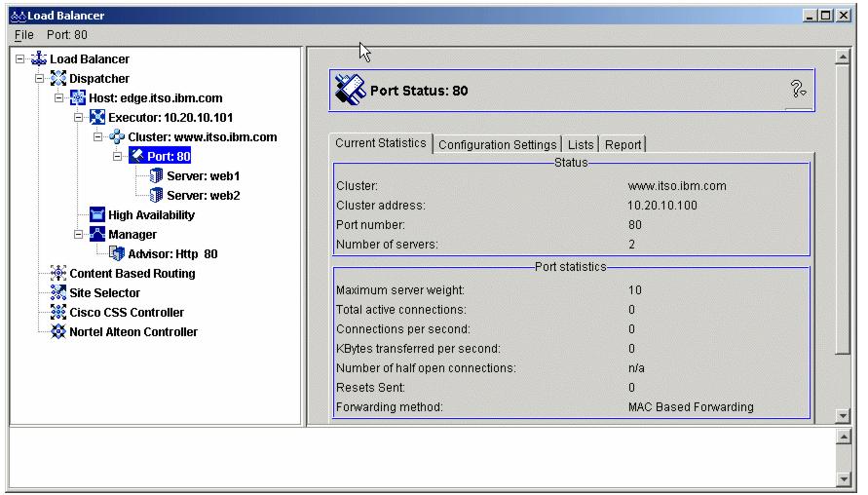The image size is (868, 495).
Task: Click the Server web2 icon
Action: click(156, 196)
